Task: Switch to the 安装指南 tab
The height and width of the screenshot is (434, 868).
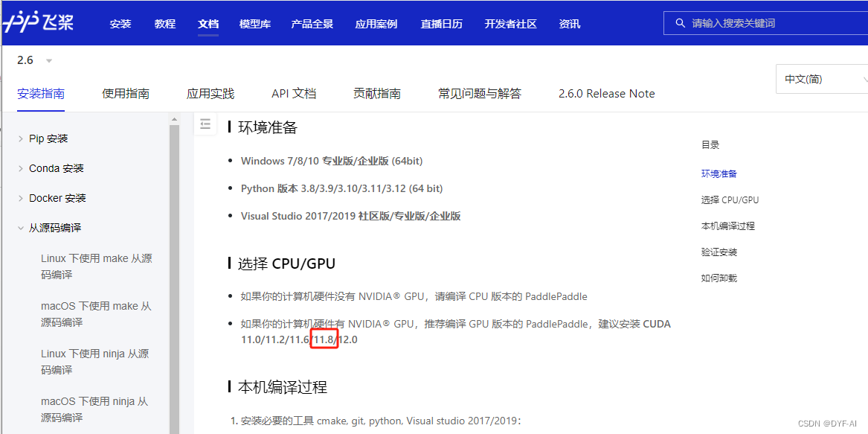Action: [x=41, y=94]
